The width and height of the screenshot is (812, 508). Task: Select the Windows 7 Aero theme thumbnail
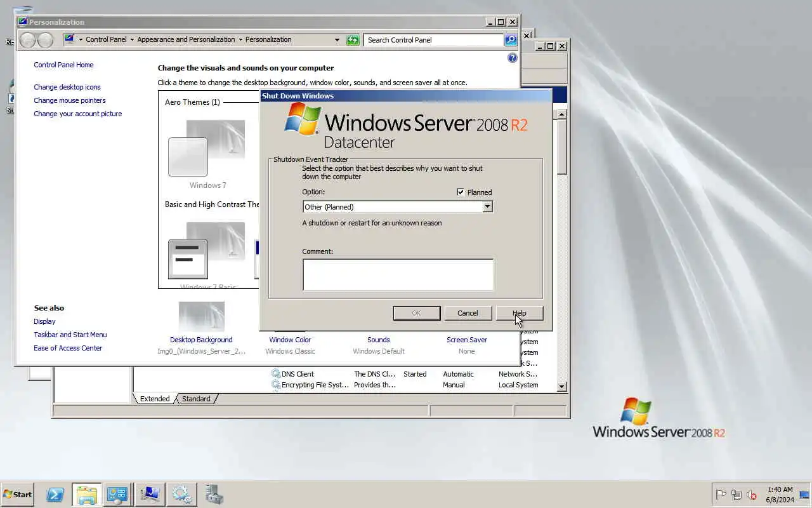pyautogui.click(x=207, y=149)
